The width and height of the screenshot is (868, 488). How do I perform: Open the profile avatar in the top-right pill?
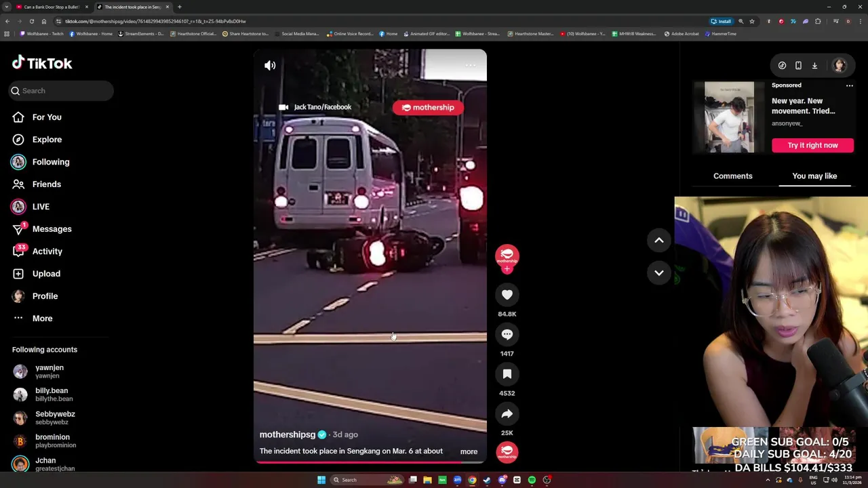(840, 66)
